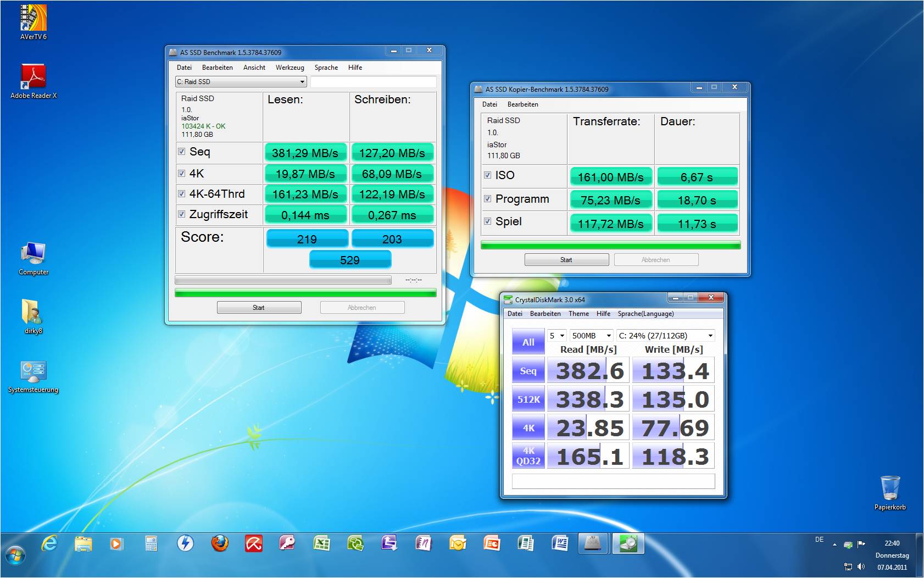Open the Calculator taskbar icon
The width and height of the screenshot is (924, 578).
(x=151, y=544)
